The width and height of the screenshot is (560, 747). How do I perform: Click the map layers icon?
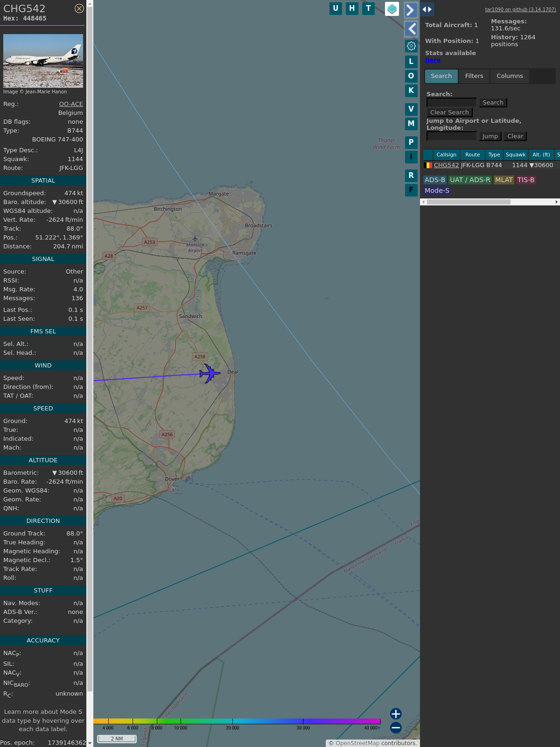pyautogui.click(x=392, y=9)
